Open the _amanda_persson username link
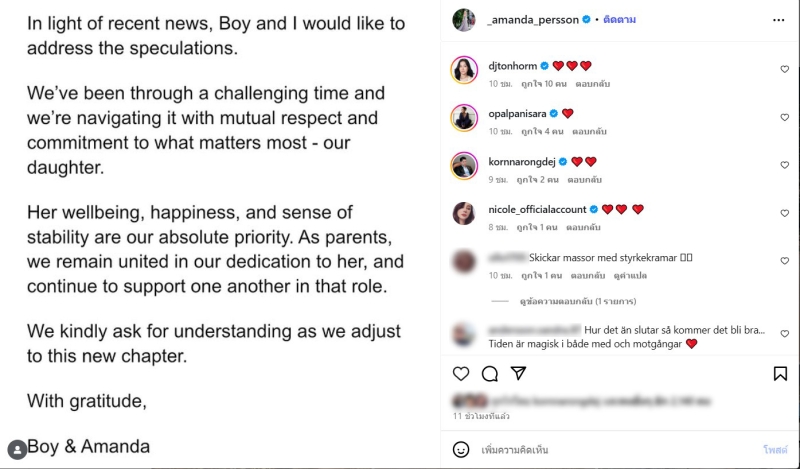800x469 pixels. (x=532, y=19)
